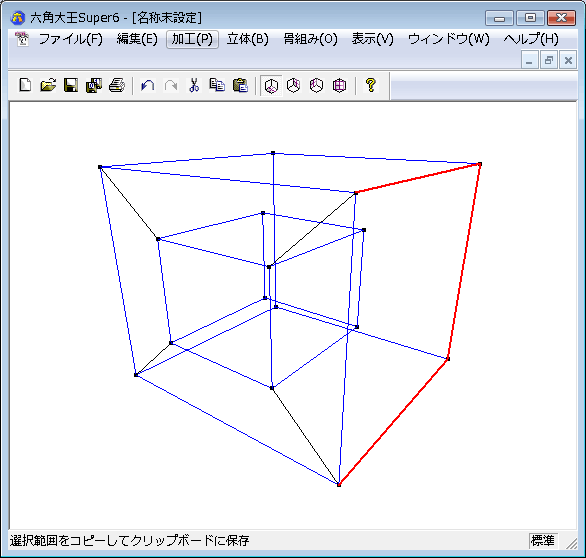The width and height of the screenshot is (586, 558).
Task: Open the 骨組み(O) menu
Action: click(310, 39)
